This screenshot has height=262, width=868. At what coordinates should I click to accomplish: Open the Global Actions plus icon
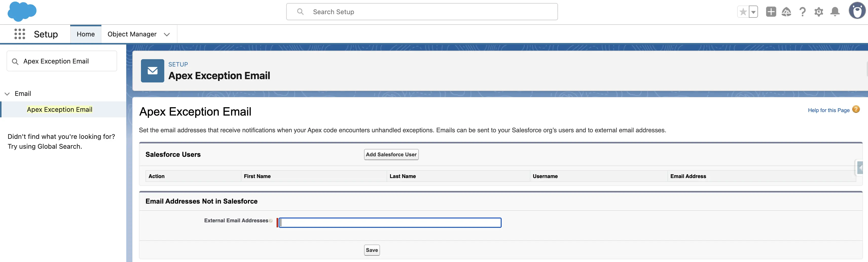771,12
